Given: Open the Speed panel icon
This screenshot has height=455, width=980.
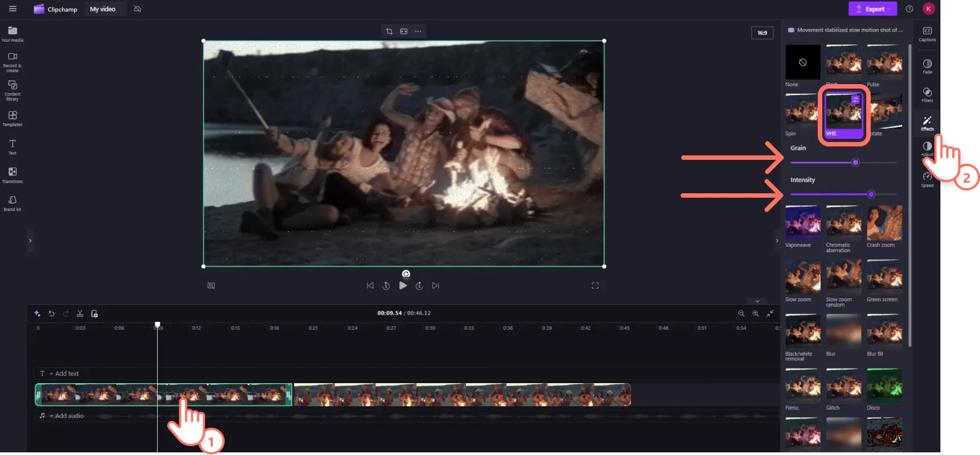Looking at the screenshot, I should [x=927, y=179].
